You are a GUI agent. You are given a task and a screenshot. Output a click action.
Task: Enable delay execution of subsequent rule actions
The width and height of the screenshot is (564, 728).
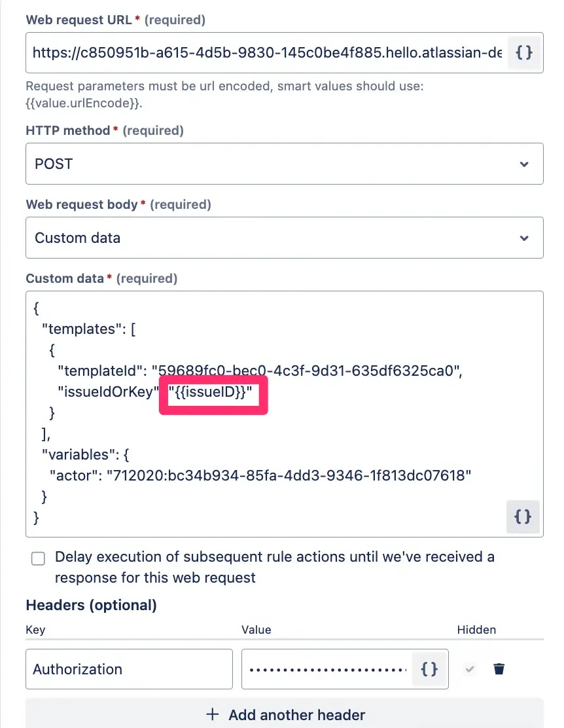click(38, 558)
